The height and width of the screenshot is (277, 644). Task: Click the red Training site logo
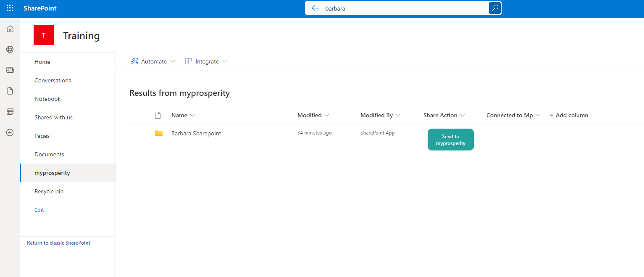click(44, 35)
